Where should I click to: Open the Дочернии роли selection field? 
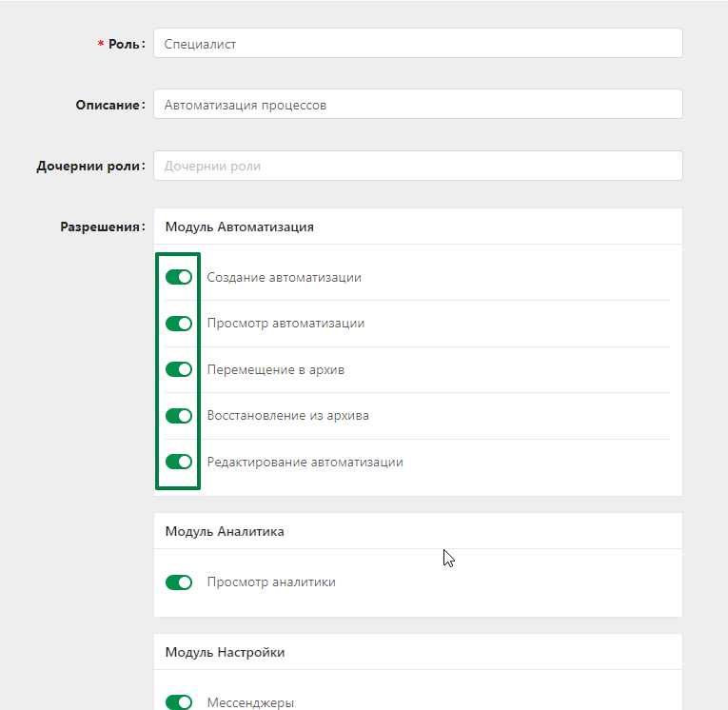point(418,166)
